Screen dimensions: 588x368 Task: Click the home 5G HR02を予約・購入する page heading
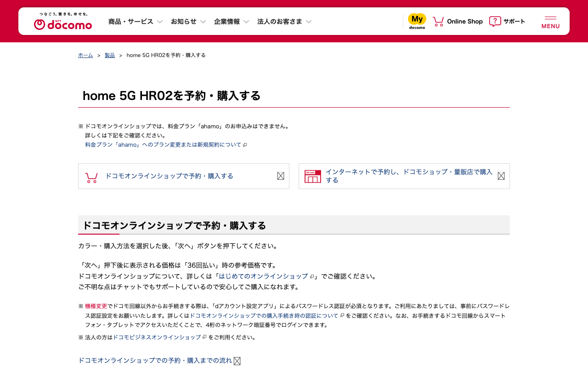point(172,96)
